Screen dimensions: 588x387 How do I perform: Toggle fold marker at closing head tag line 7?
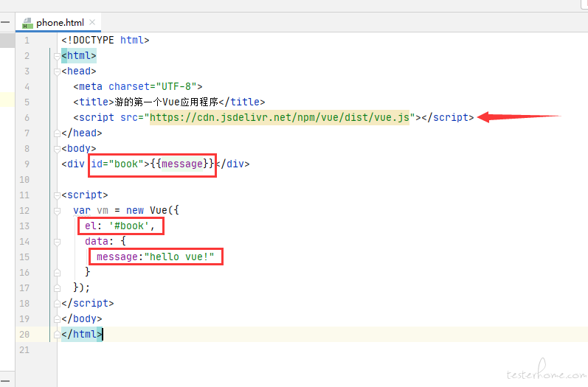coord(57,133)
